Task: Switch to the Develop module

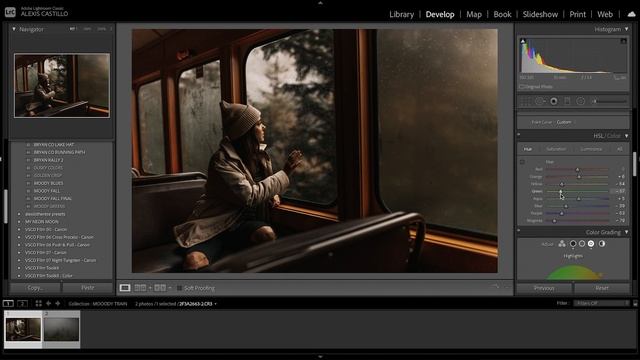Action: [440, 14]
